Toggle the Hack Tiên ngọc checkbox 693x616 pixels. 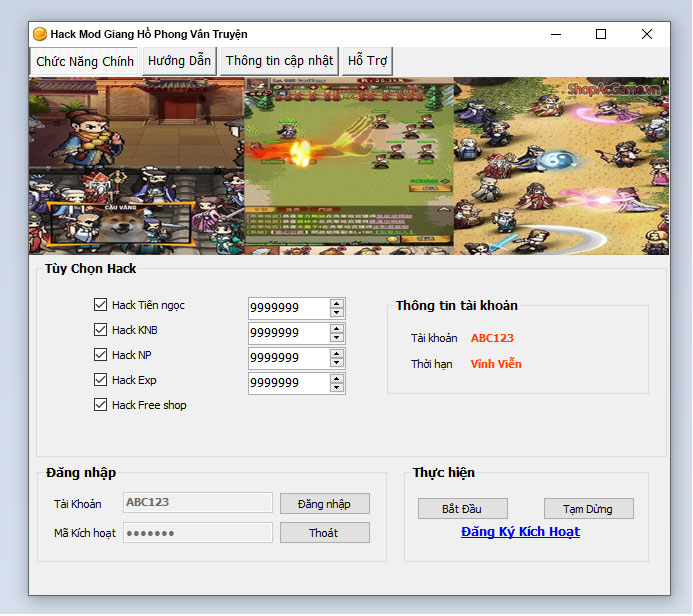[x=100, y=304]
